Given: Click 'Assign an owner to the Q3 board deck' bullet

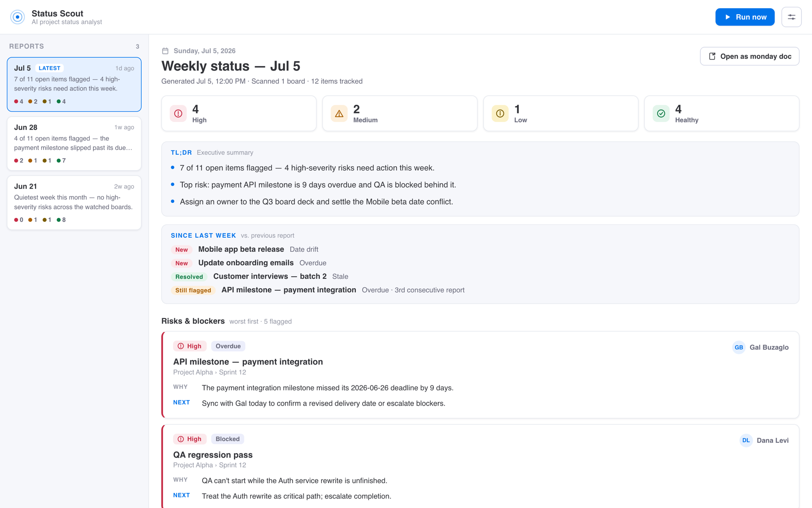Looking at the screenshot, I should point(316,202).
